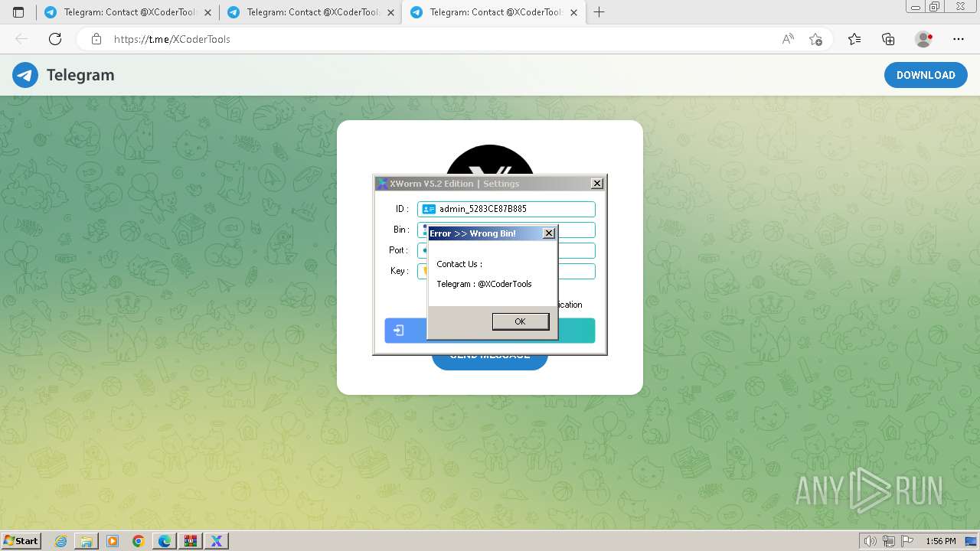Screen dimensions: 980x551
Task: Open Windows Media Player from taskbar
Action: click(x=113, y=541)
